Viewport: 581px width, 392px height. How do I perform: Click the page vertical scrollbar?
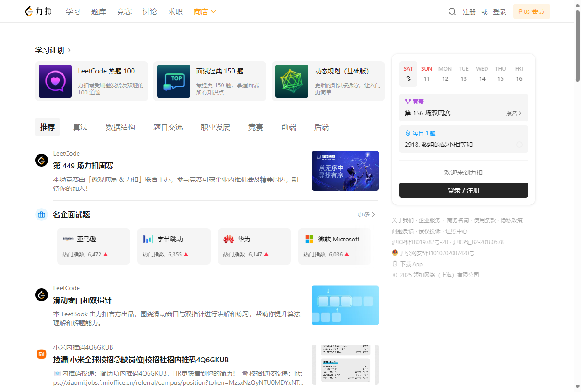point(577,137)
